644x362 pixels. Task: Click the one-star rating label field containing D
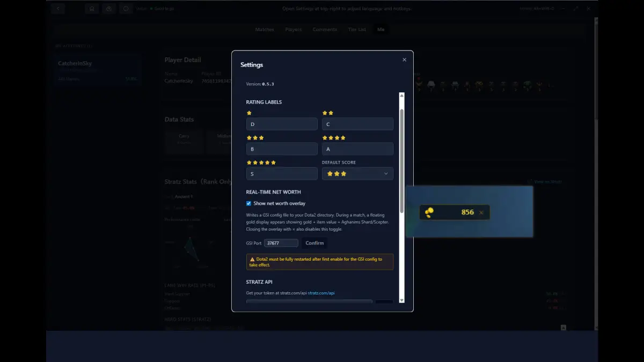pyautogui.click(x=282, y=124)
